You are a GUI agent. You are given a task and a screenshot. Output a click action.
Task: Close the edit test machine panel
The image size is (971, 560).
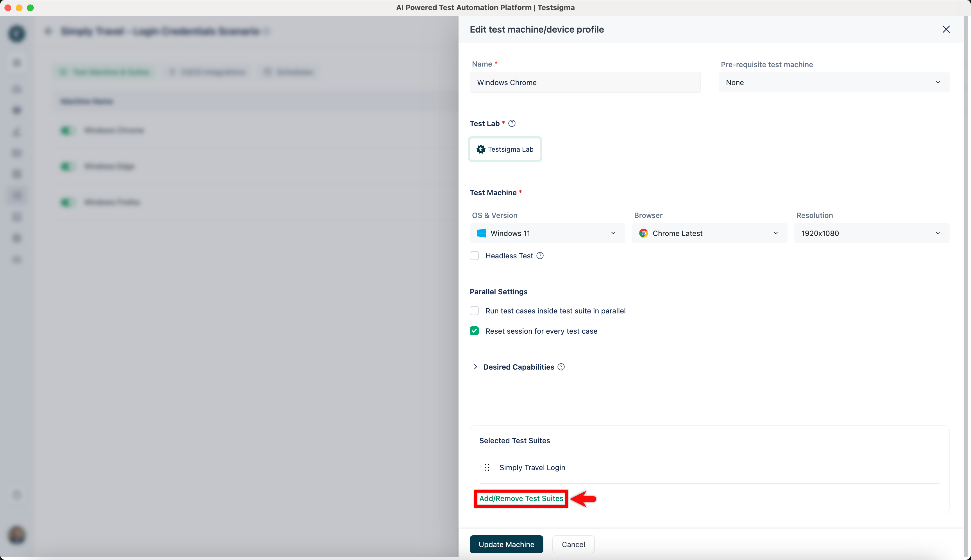point(946,29)
